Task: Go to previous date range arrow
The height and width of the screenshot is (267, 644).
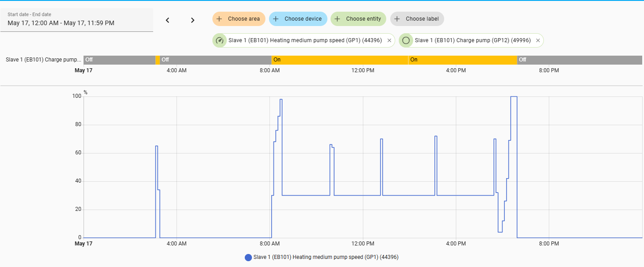Action: (168, 20)
